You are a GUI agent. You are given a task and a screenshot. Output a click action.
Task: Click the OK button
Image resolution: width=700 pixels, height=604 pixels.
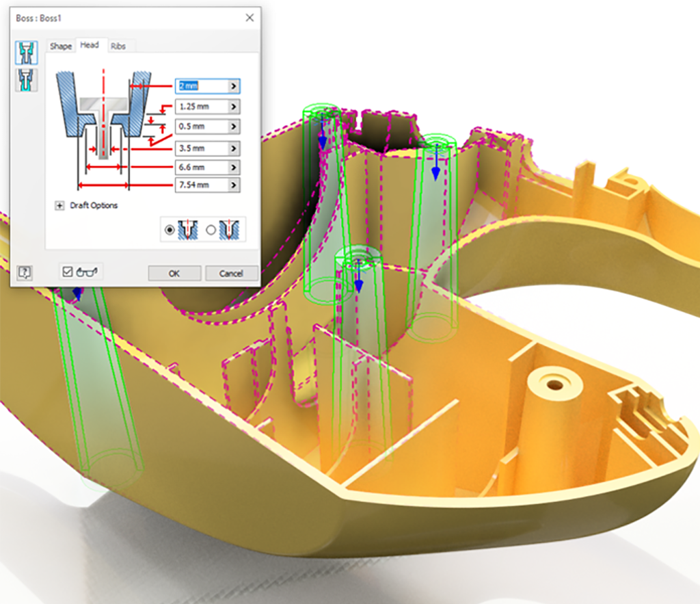click(174, 274)
